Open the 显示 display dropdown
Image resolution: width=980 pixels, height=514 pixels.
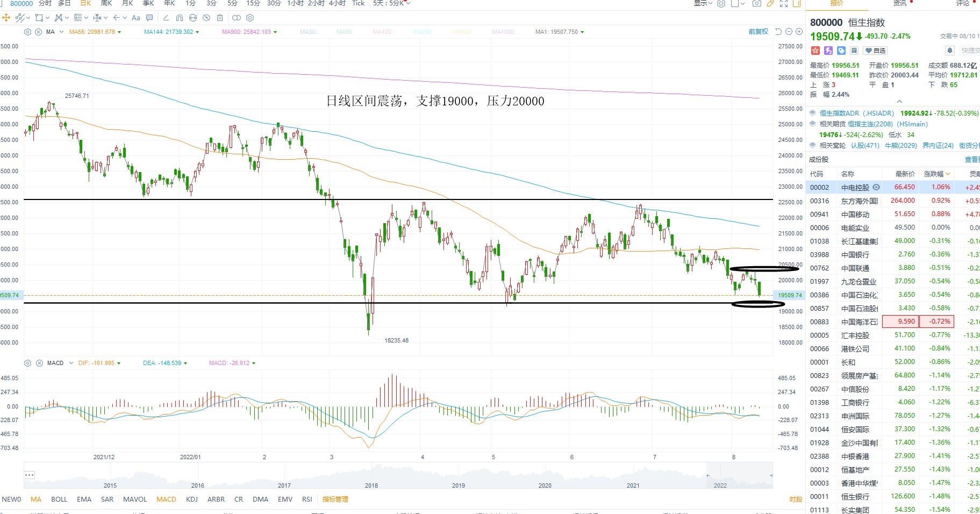(703, 3)
